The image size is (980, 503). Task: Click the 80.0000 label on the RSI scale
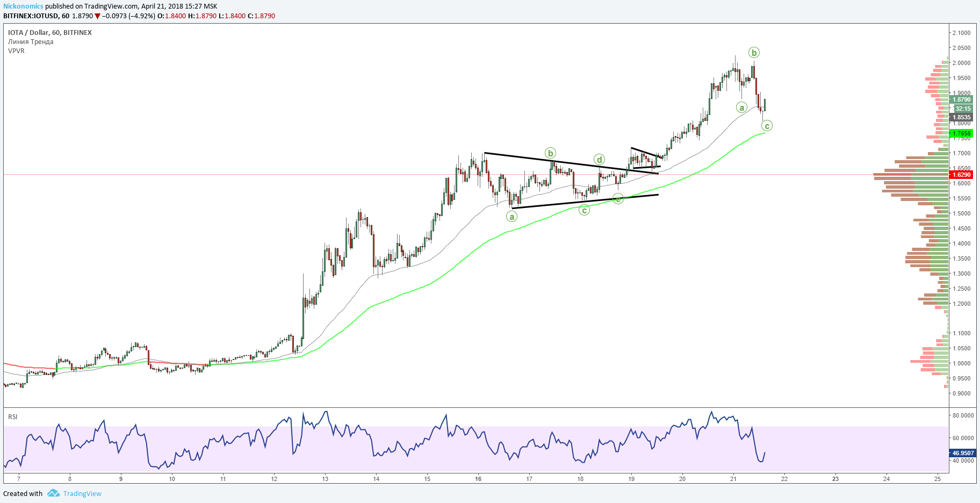[x=963, y=415]
